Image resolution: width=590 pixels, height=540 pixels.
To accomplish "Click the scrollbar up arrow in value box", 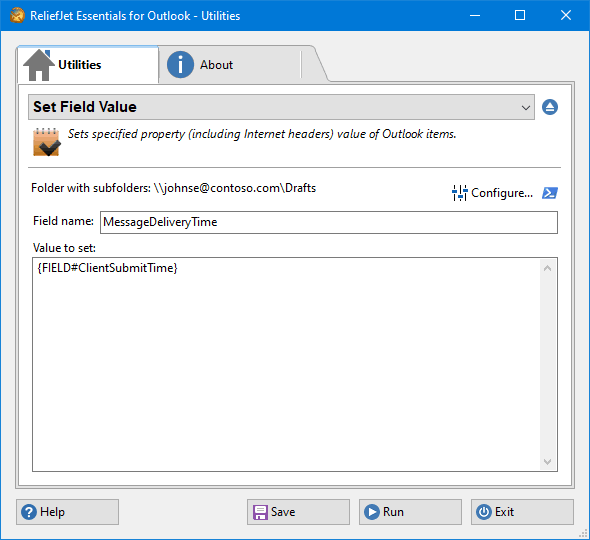I will (x=548, y=268).
